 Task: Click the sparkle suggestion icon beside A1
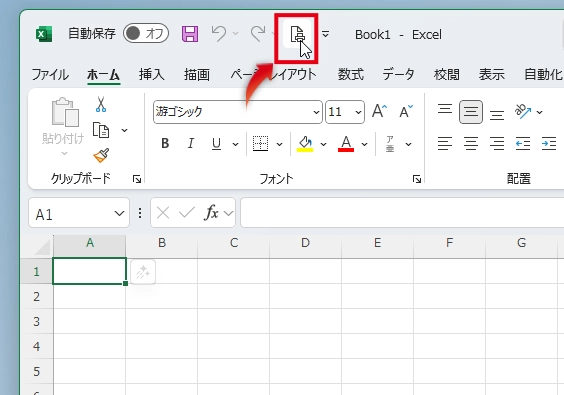click(x=143, y=272)
